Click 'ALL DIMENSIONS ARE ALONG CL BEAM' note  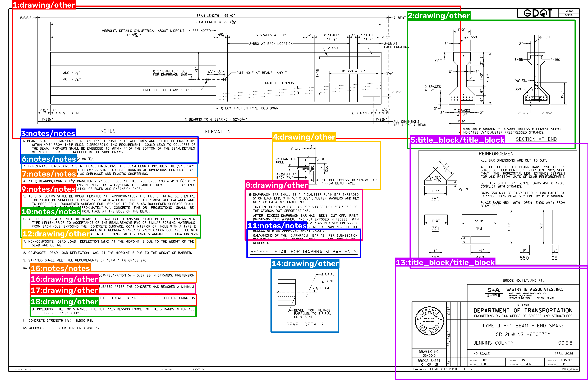coord(410,123)
